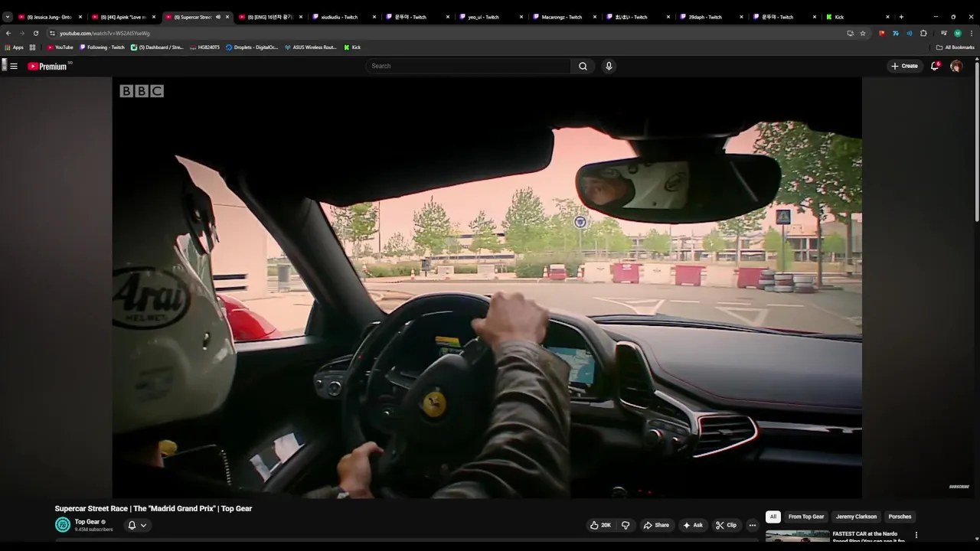Focus the YouTube Search field
The width and height of the screenshot is (980, 551).
[469, 66]
